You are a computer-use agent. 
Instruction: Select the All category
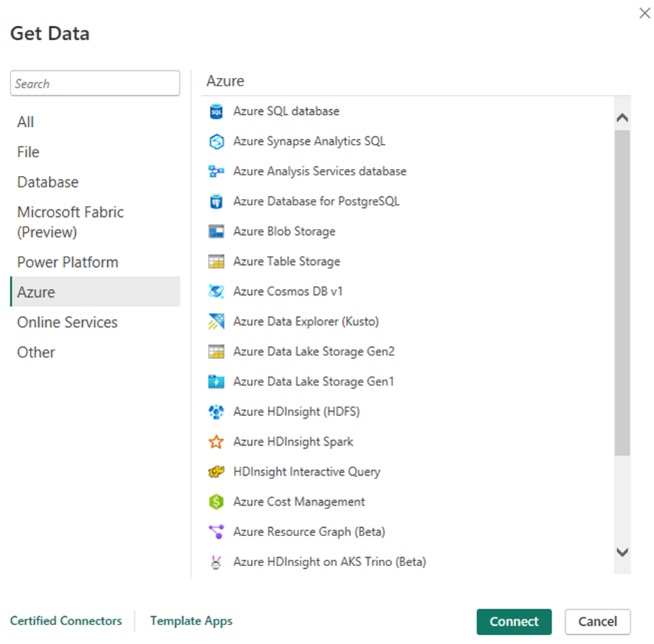click(x=95, y=122)
